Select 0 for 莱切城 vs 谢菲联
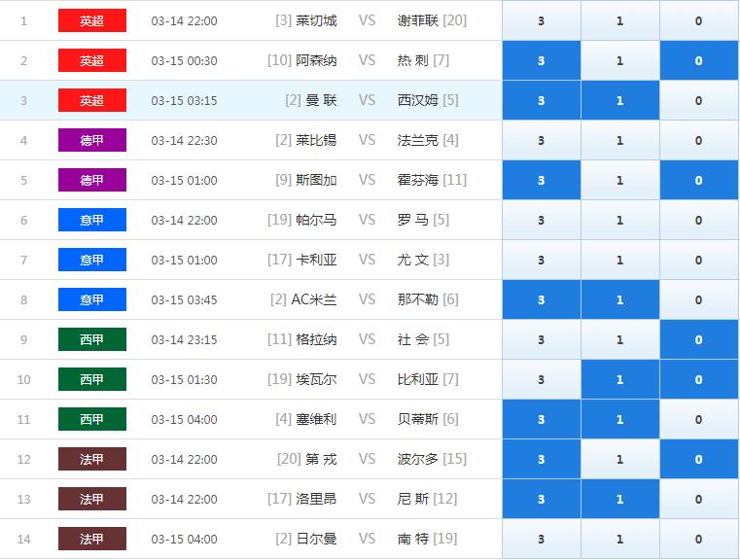The height and width of the screenshot is (560, 740). 699,20
